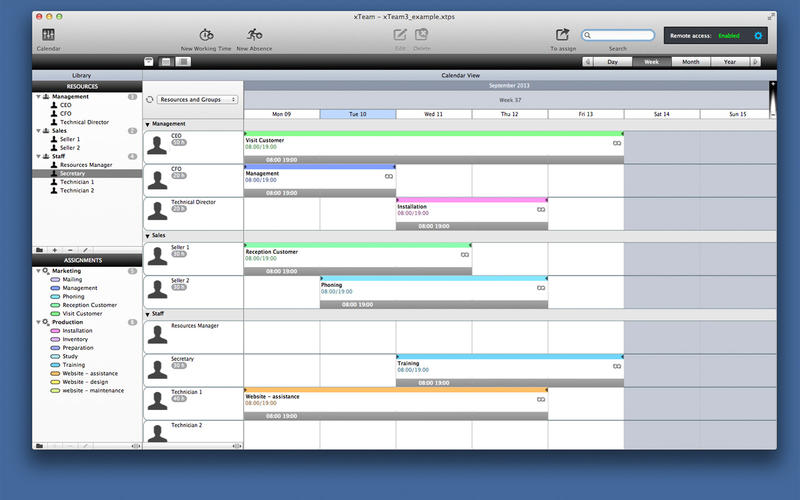Switch to Month view
The image size is (800, 500).
point(690,62)
